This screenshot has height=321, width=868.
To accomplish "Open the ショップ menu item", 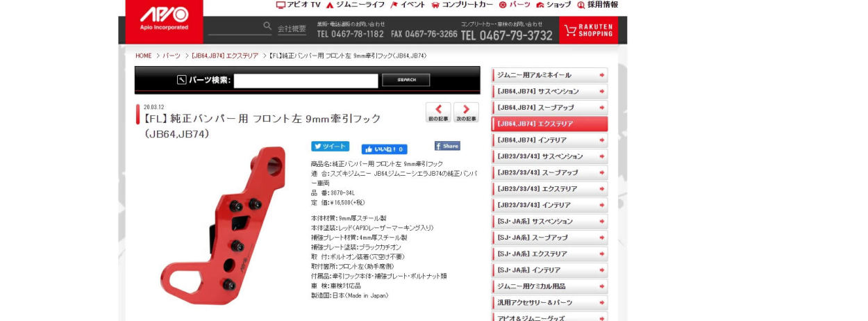I will [553, 5].
